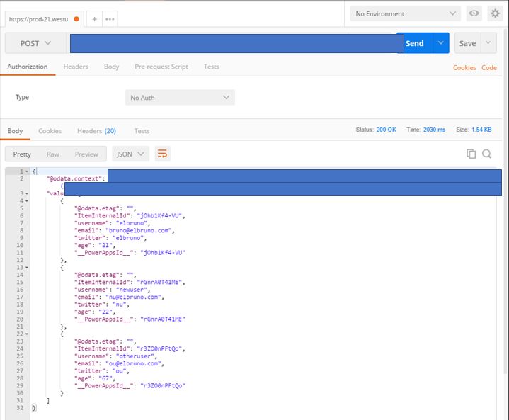Select the Raw response view
Image resolution: width=509 pixels, height=420 pixels.
[x=53, y=154]
